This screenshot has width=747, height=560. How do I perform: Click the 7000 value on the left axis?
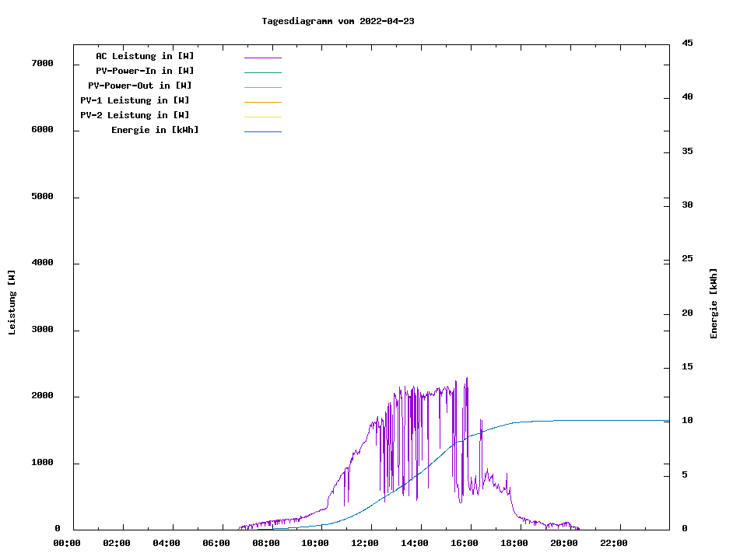click(x=40, y=63)
